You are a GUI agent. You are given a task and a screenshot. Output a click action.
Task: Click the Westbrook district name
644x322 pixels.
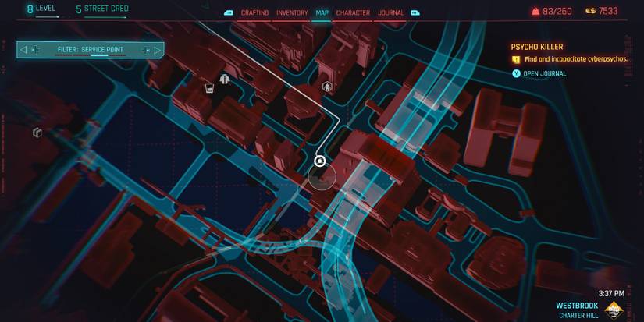tap(577, 306)
